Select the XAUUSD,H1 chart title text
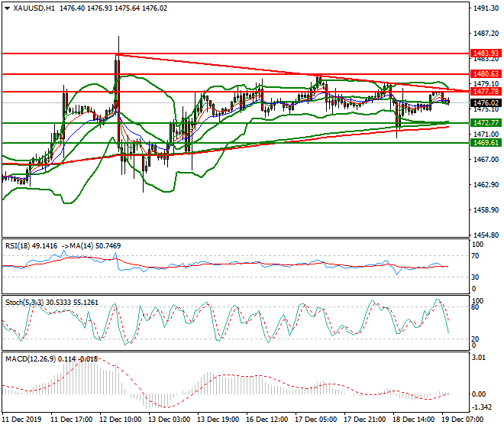504x428 pixels. [x=34, y=8]
